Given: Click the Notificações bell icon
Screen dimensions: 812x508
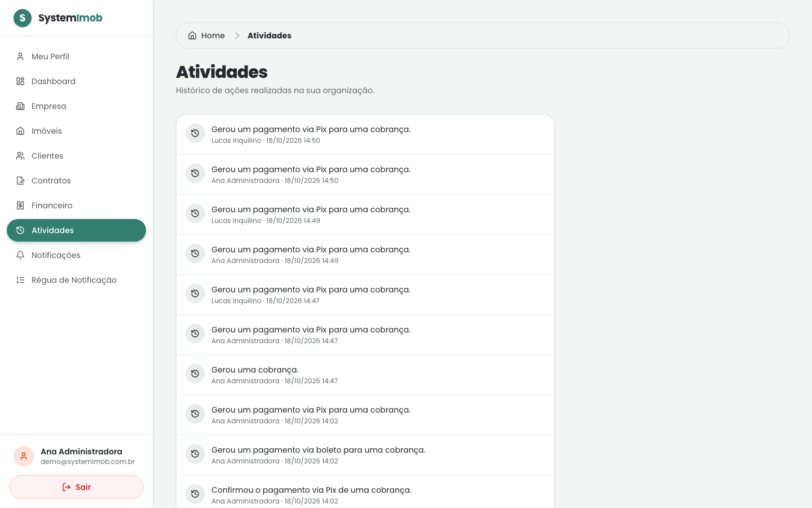Looking at the screenshot, I should (x=20, y=255).
